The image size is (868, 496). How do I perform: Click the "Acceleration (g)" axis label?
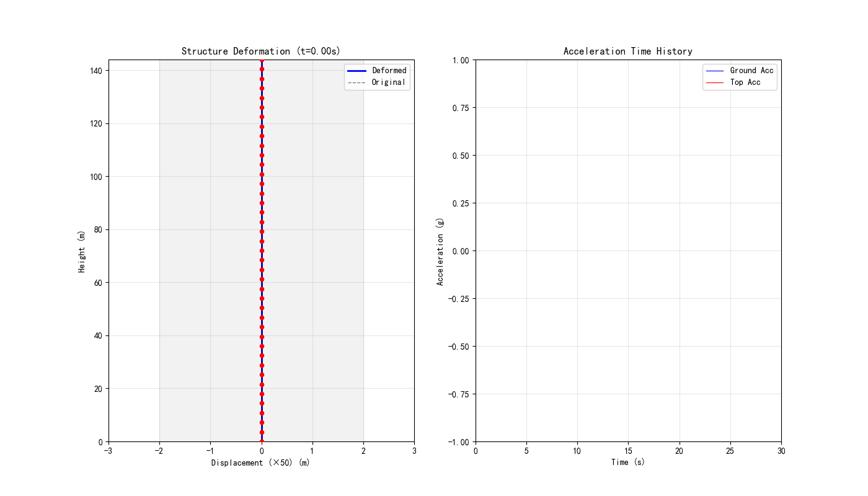coord(440,251)
